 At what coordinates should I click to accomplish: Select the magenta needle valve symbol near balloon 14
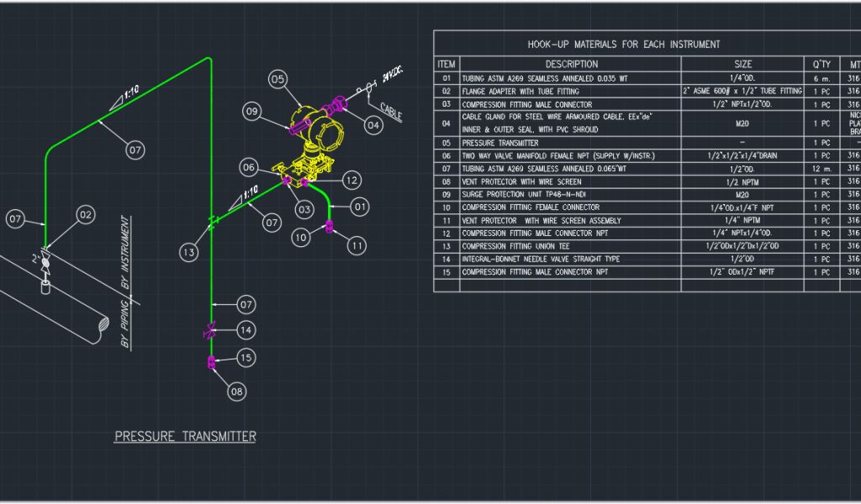211,332
